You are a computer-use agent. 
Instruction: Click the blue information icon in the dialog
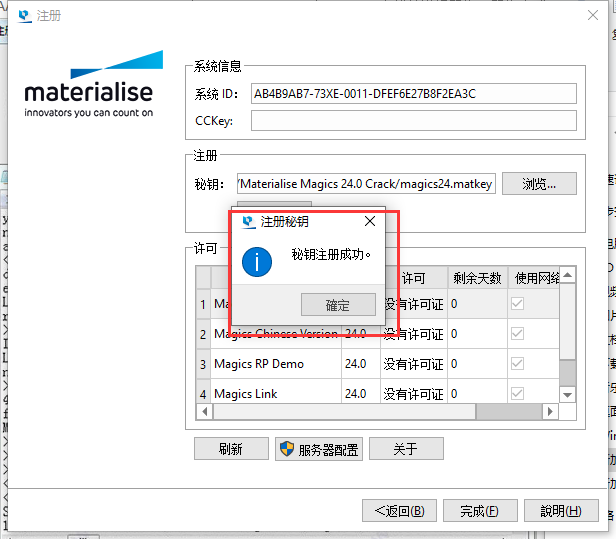[x=257, y=262]
